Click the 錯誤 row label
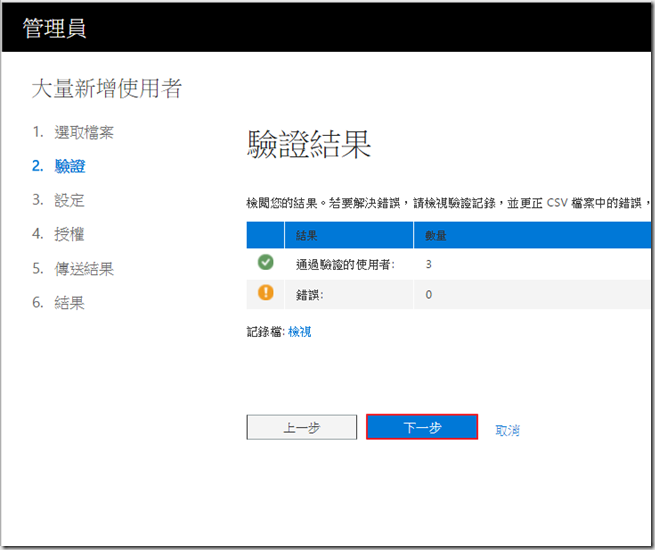The height and width of the screenshot is (550, 655). pos(310,295)
